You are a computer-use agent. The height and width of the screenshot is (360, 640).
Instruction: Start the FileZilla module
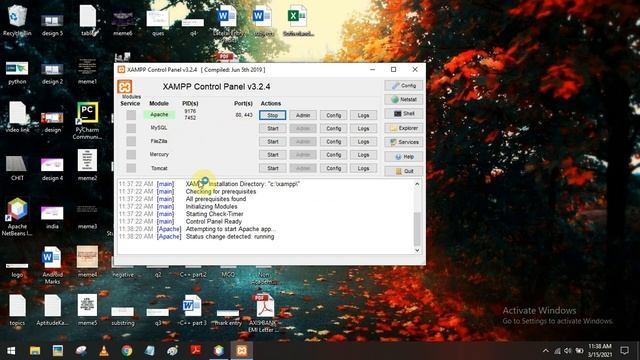click(273, 141)
